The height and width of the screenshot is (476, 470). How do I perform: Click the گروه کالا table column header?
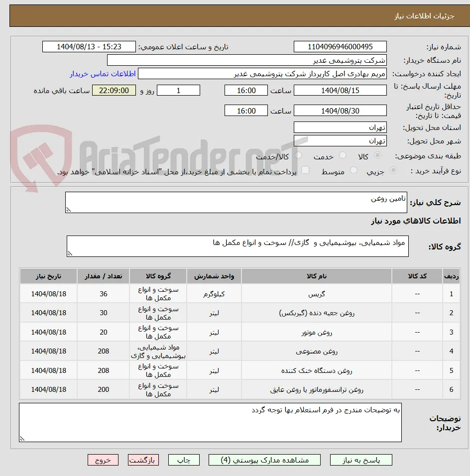coord(158,276)
